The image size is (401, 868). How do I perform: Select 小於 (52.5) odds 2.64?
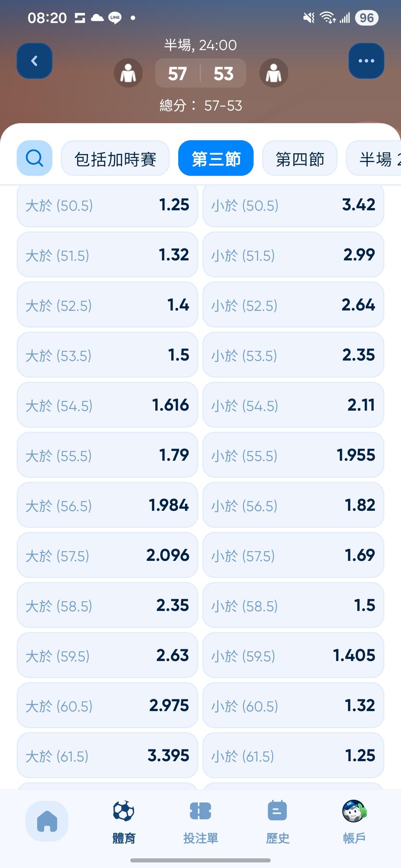pyautogui.click(x=293, y=305)
